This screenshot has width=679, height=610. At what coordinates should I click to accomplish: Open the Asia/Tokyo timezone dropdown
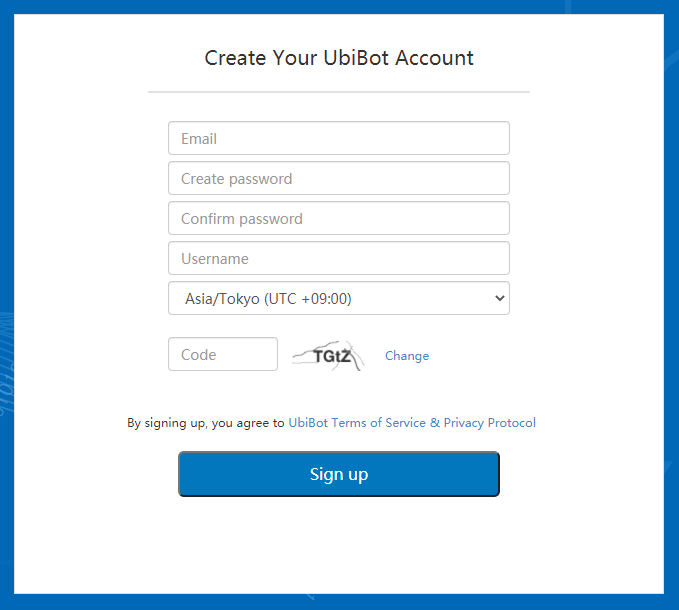click(x=339, y=298)
